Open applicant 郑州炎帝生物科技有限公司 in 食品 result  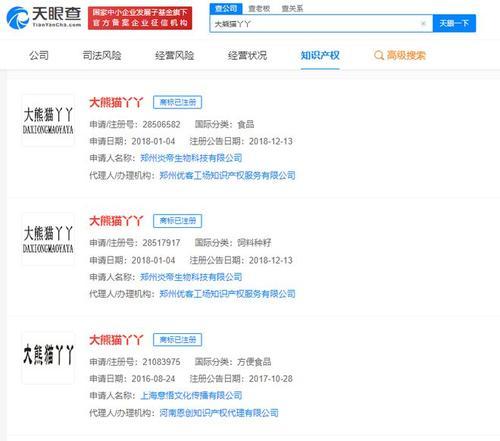[x=191, y=158]
